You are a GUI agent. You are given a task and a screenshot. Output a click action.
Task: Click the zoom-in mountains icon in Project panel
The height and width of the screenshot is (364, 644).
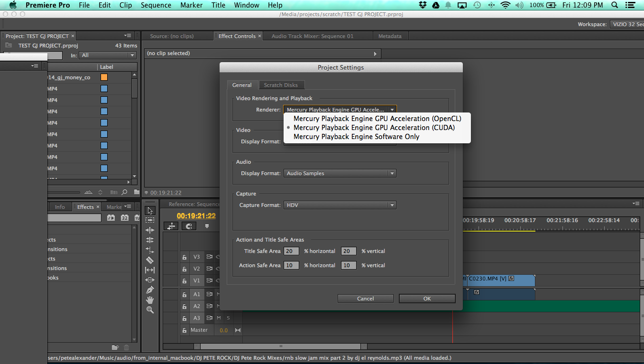click(x=88, y=192)
